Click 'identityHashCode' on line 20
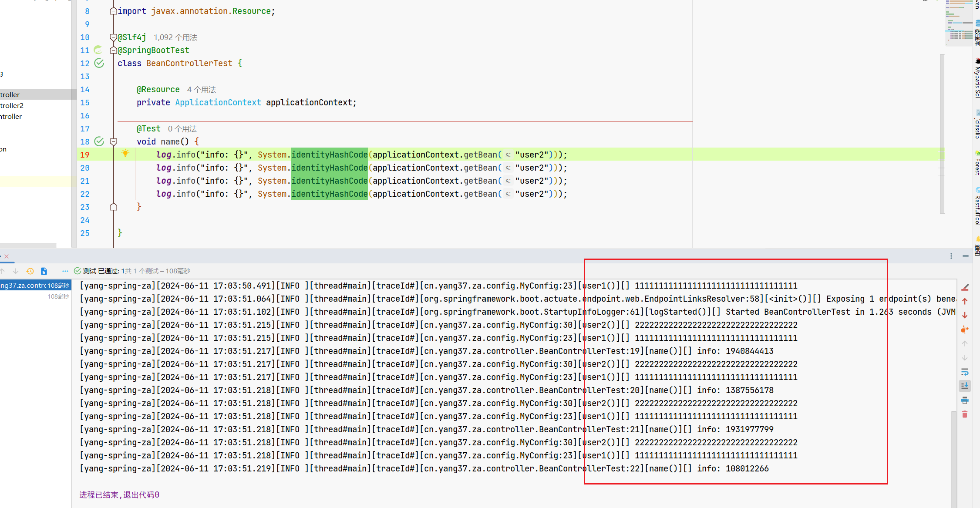The image size is (980, 508). pyautogui.click(x=330, y=168)
